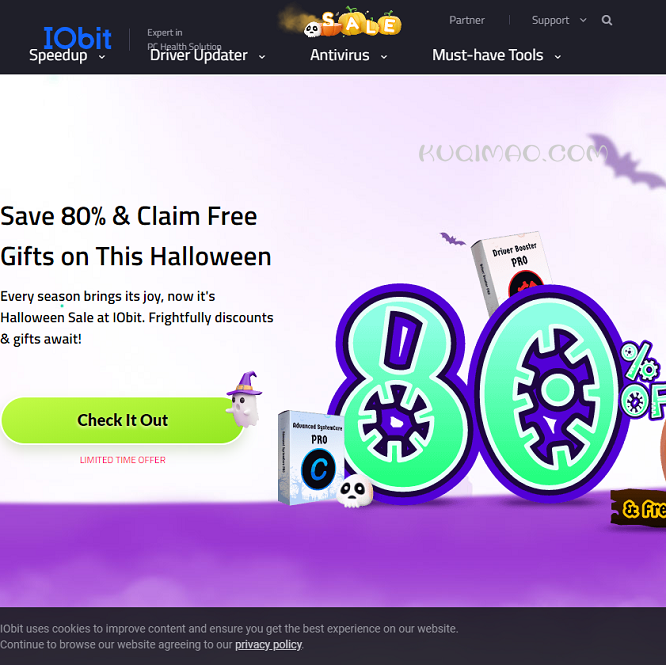Click the large 80% OFF graphic

point(497,393)
